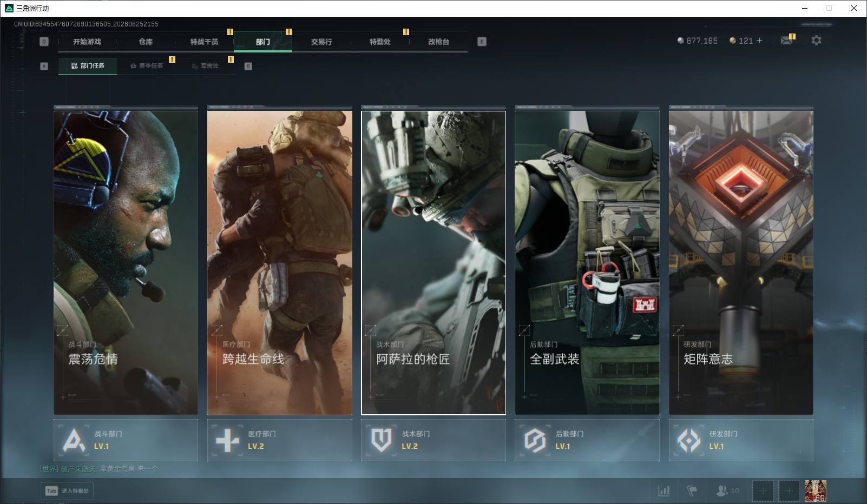867x504 pixels.
Task: Open the flag icon in bottom bar
Action: coord(692,491)
